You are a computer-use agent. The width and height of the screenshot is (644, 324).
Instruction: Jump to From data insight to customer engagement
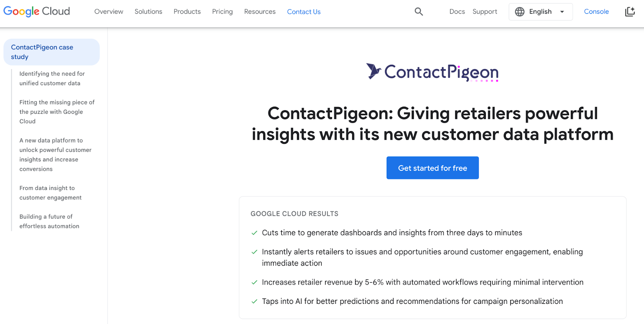(x=50, y=193)
